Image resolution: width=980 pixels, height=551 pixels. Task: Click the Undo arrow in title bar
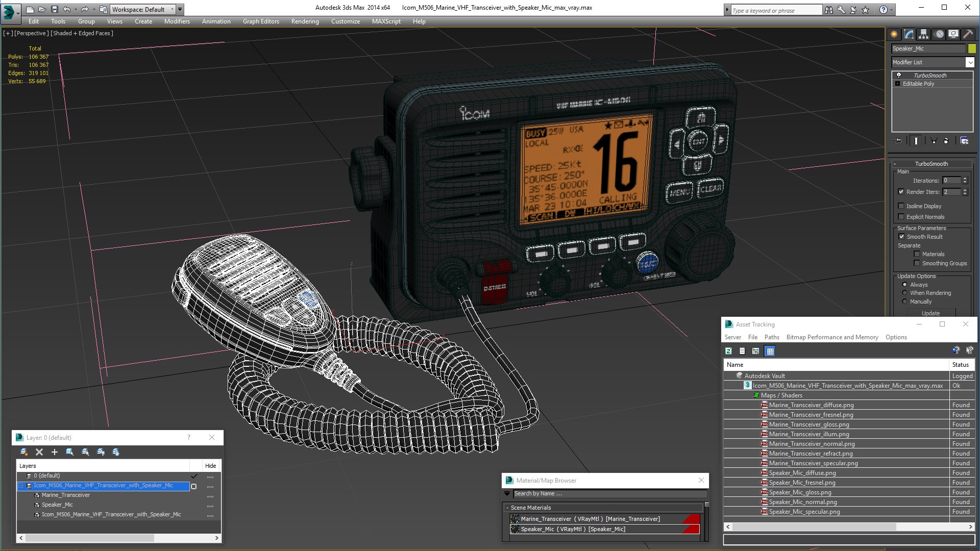[x=67, y=9]
